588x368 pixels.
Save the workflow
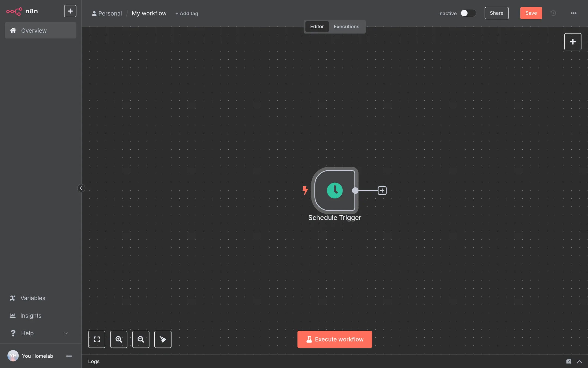531,13
